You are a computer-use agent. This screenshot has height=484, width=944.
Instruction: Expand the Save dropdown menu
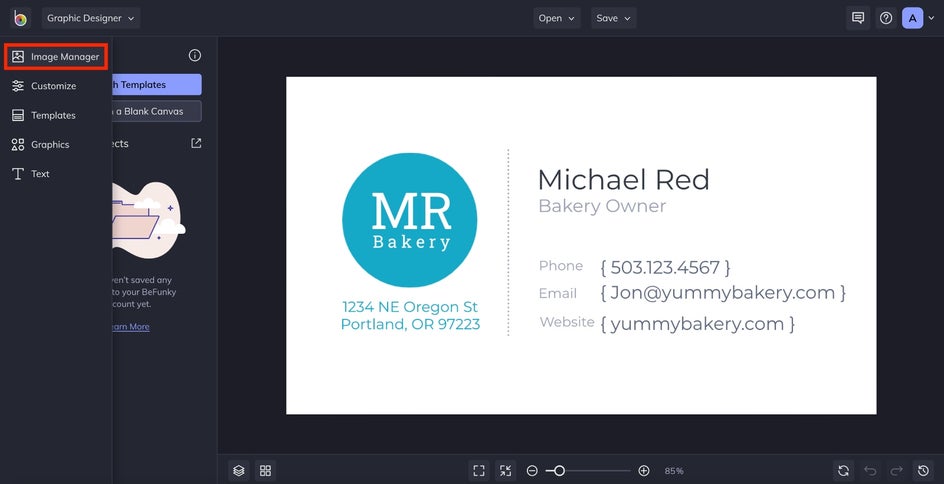point(613,18)
